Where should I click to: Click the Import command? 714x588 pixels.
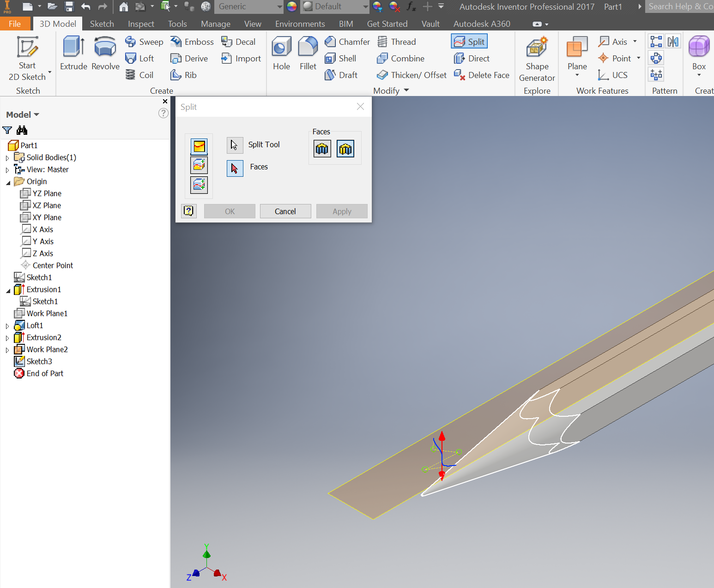pos(241,59)
